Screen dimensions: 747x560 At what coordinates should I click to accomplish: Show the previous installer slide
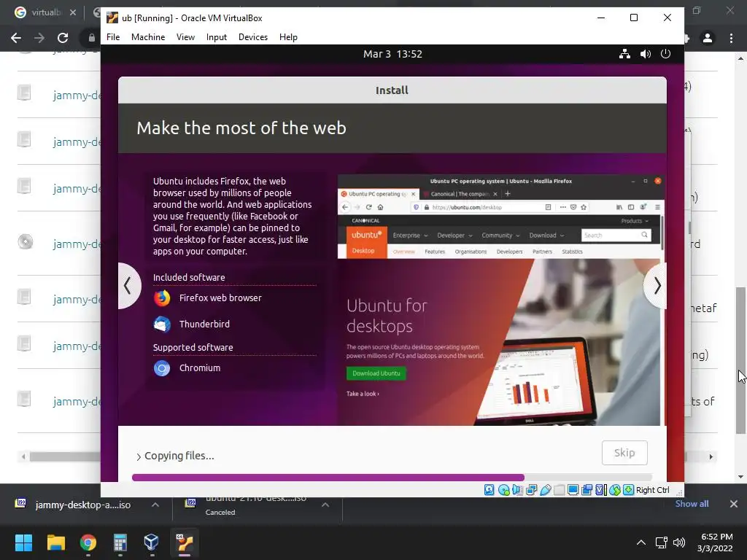(x=129, y=286)
